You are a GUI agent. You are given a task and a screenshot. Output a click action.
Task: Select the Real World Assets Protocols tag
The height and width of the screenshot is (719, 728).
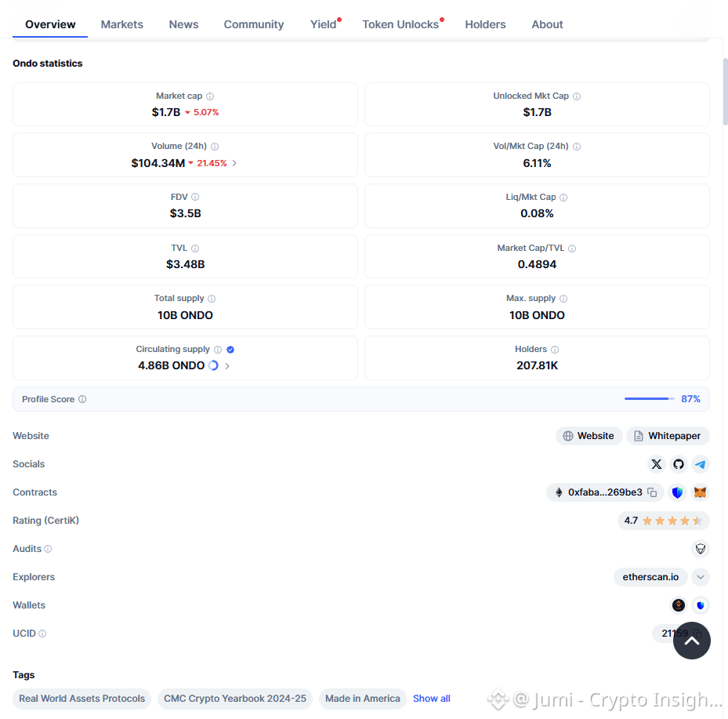[81, 699]
